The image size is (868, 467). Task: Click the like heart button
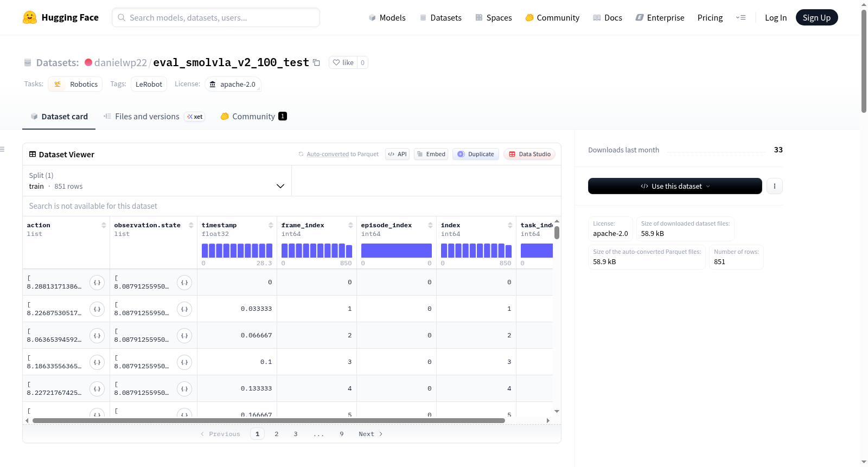tap(343, 62)
